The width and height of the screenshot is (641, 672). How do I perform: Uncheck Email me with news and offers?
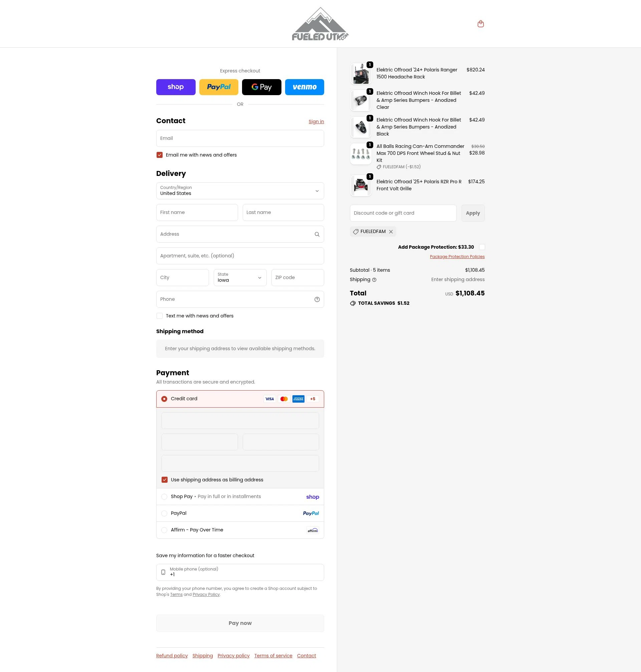(x=160, y=155)
